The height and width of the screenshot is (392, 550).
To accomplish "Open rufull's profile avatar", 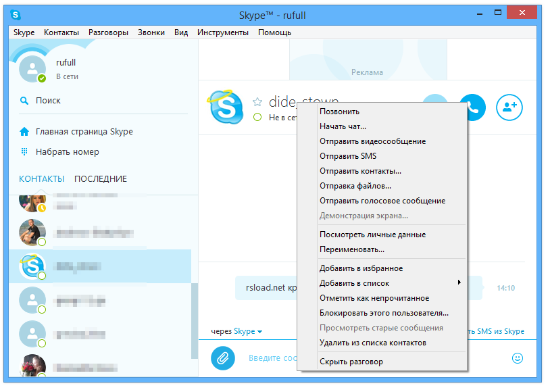I will tap(32, 69).
